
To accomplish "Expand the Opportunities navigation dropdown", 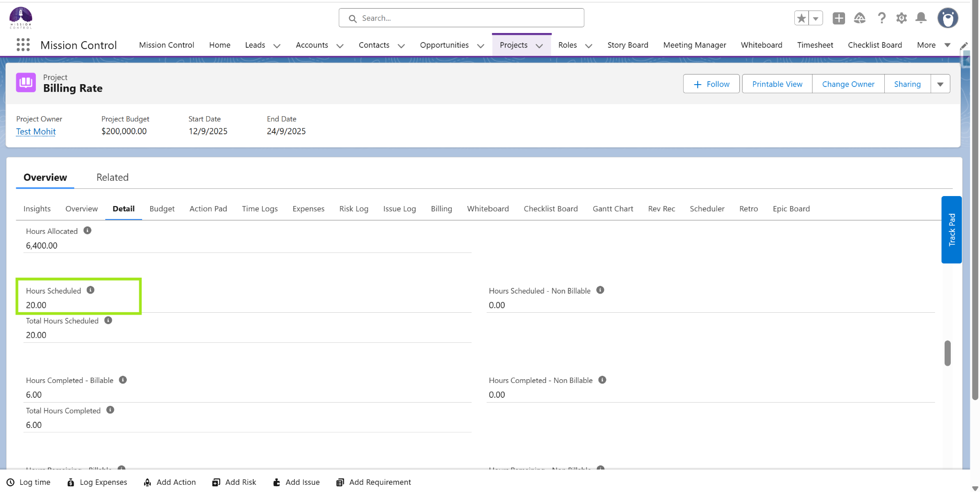I will 480,46.
